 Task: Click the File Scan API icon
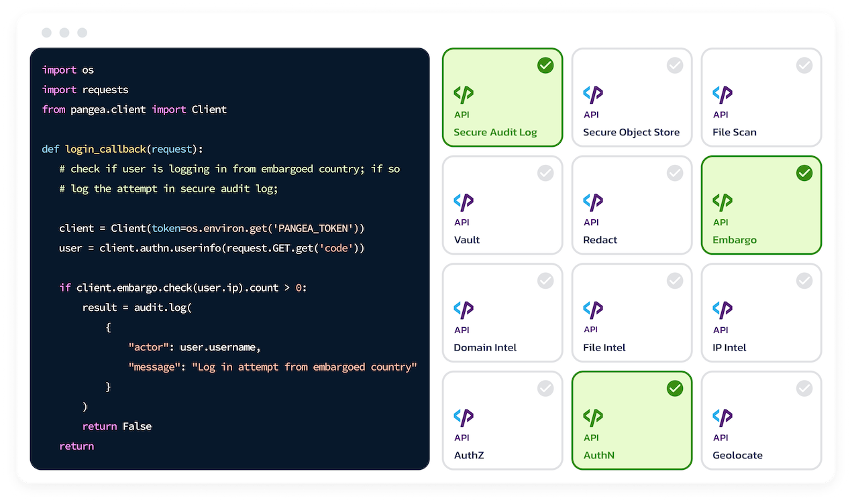point(723,94)
